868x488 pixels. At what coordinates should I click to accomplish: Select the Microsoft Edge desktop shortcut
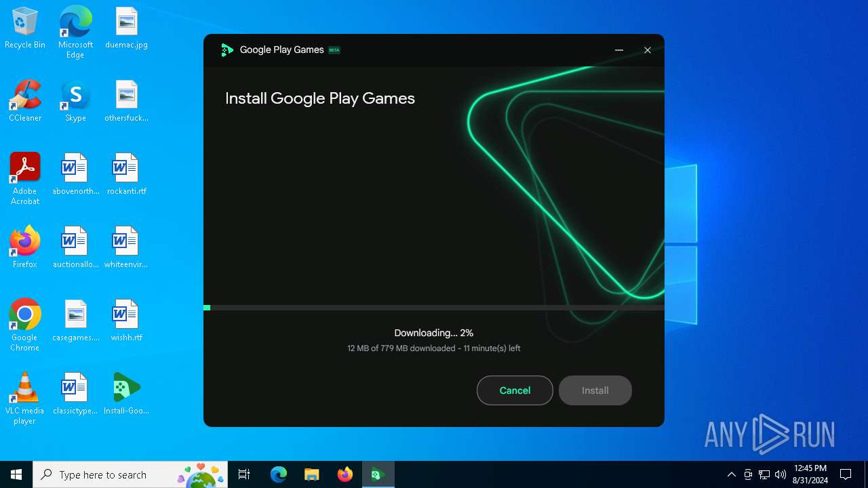(x=75, y=33)
